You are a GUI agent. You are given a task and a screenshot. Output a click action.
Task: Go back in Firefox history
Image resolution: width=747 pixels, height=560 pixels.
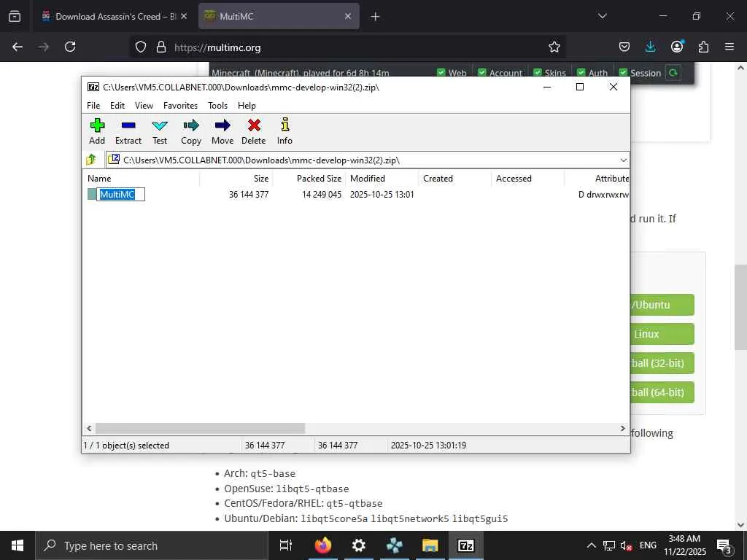18,47
